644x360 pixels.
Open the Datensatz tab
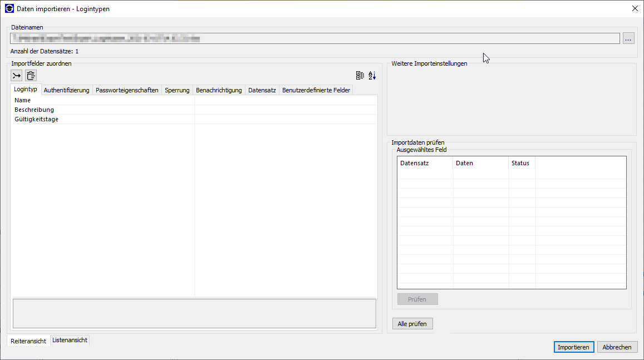click(262, 90)
